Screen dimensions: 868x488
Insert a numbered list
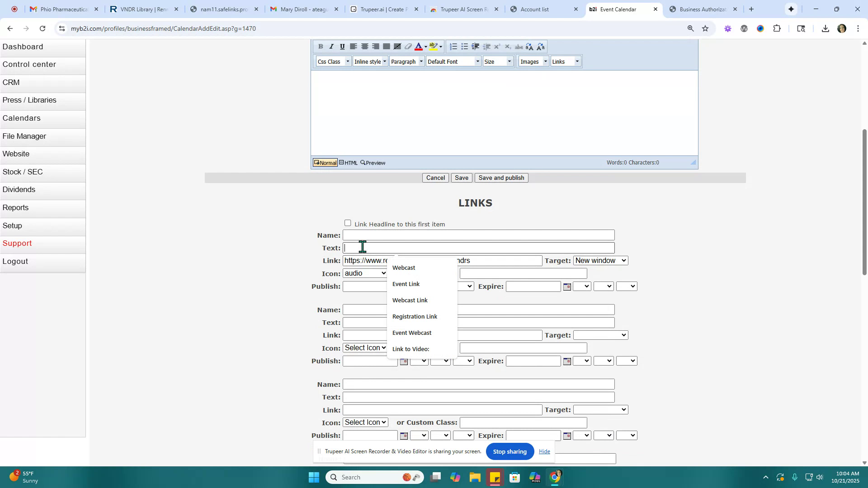453,47
